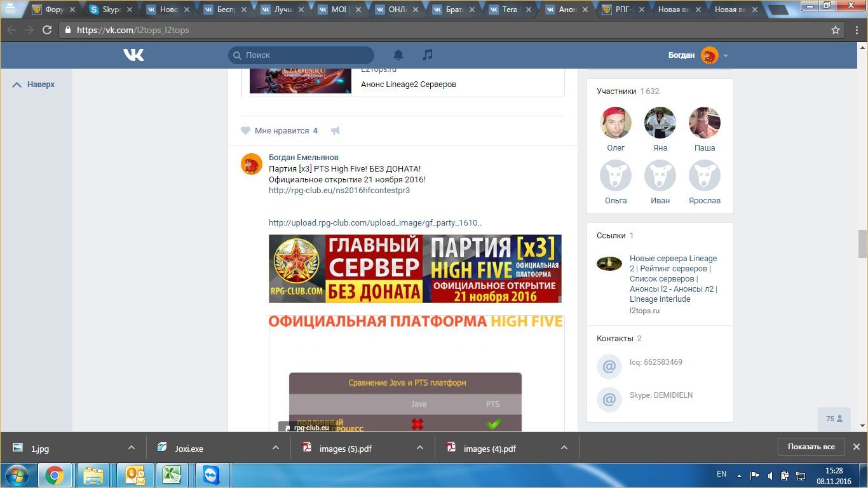
Task: Close the downloads bar
Action: pyautogui.click(x=857, y=447)
